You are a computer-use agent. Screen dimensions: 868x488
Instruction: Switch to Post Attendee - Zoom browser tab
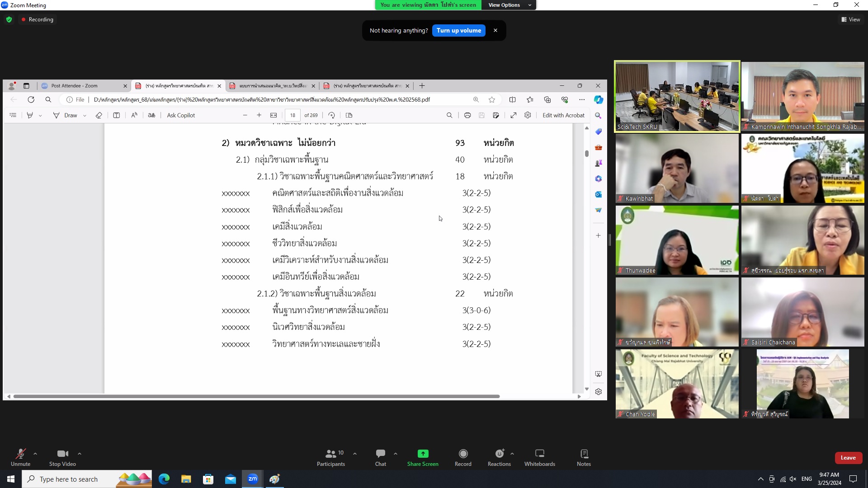coord(84,86)
